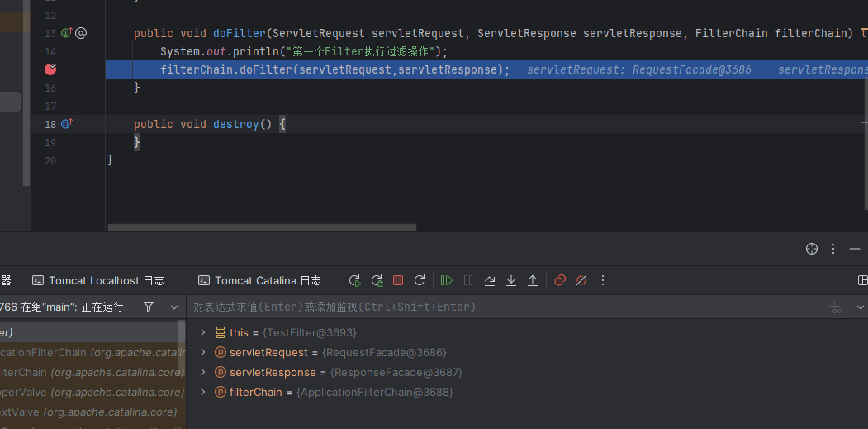The width and height of the screenshot is (868, 429).
Task: Click the evaluate expression input field
Action: pos(496,307)
